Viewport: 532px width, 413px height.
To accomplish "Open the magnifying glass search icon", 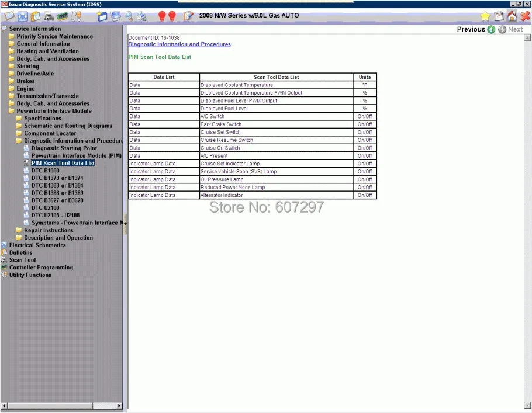I will 129,16.
